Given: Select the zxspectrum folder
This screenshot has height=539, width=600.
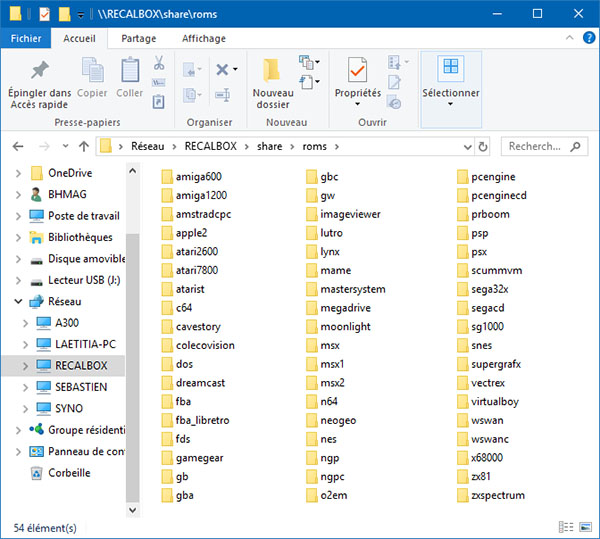Looking at the screenshot, I should coord(491,495).
